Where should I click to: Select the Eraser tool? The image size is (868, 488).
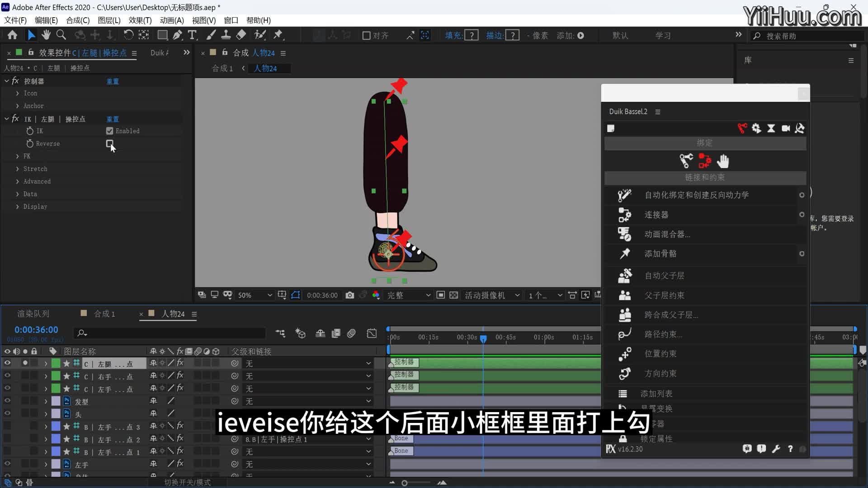(241, 35)
